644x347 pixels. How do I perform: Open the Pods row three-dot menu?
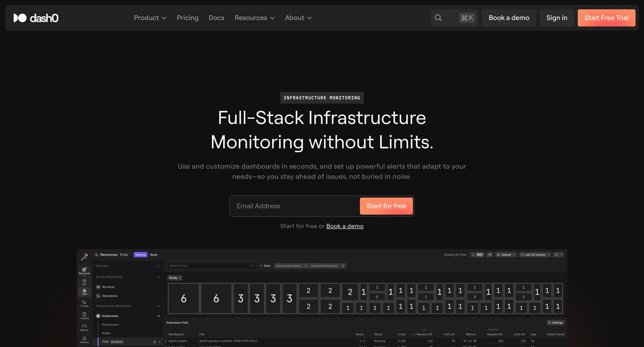160,342
